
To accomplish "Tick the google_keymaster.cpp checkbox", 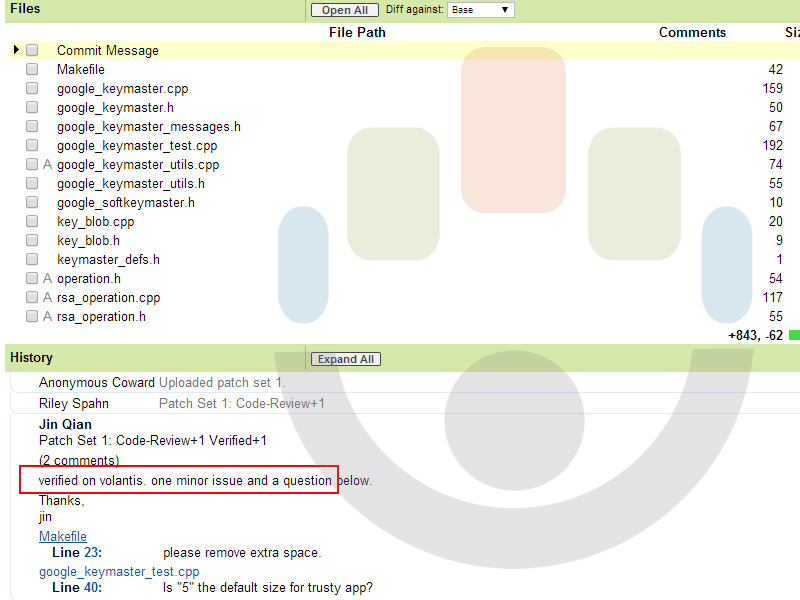I will tap(32, 88).
